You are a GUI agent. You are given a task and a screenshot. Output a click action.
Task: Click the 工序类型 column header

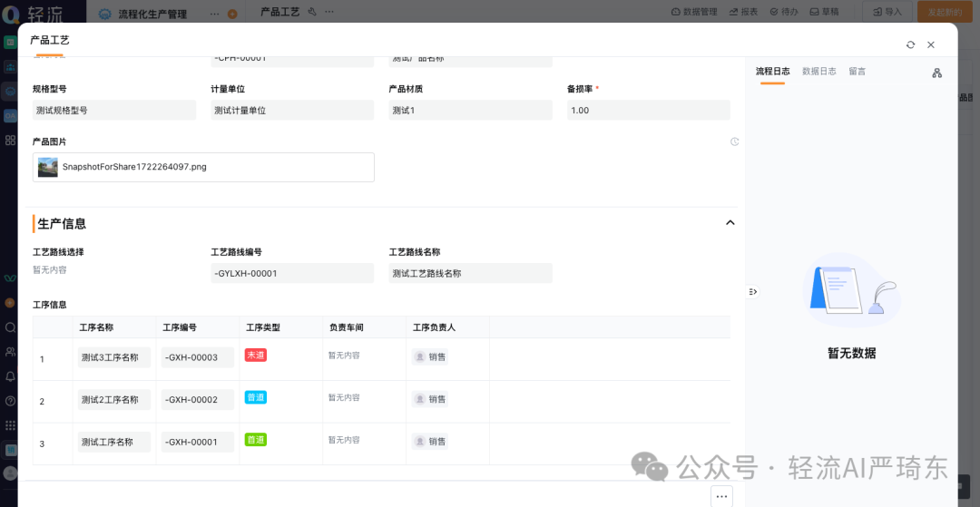(x=263, y=327)
